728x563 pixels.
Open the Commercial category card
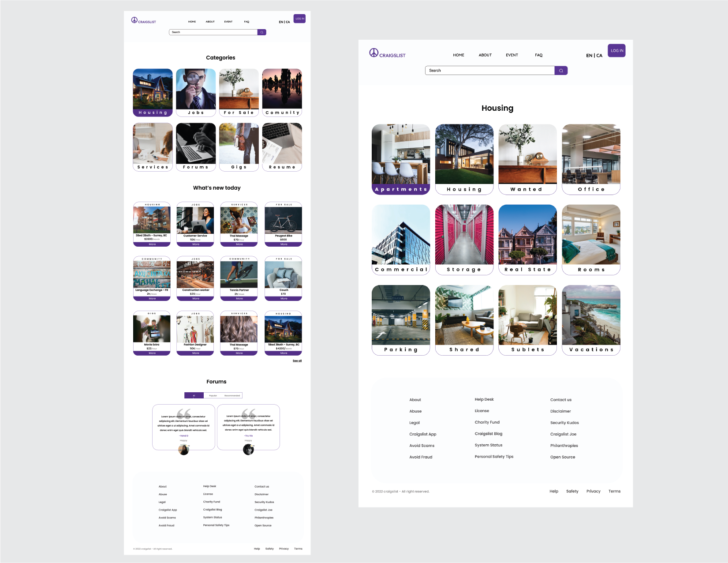[401, 240]
